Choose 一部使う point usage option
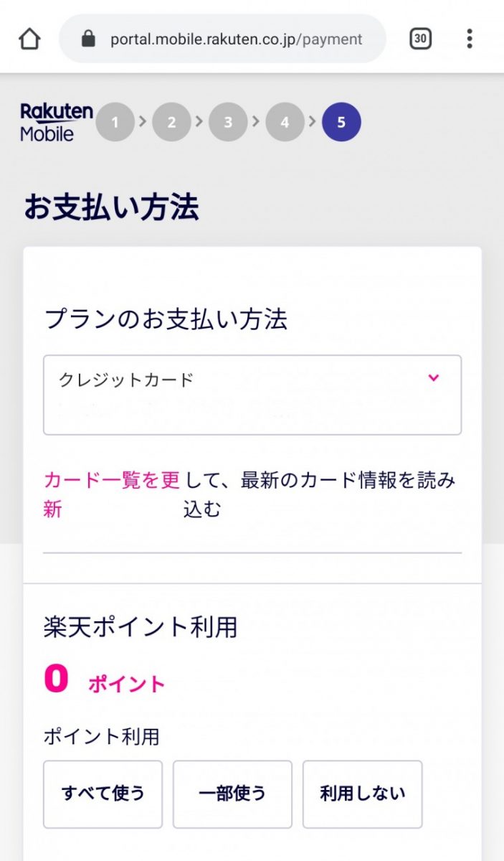 point(232,794)
